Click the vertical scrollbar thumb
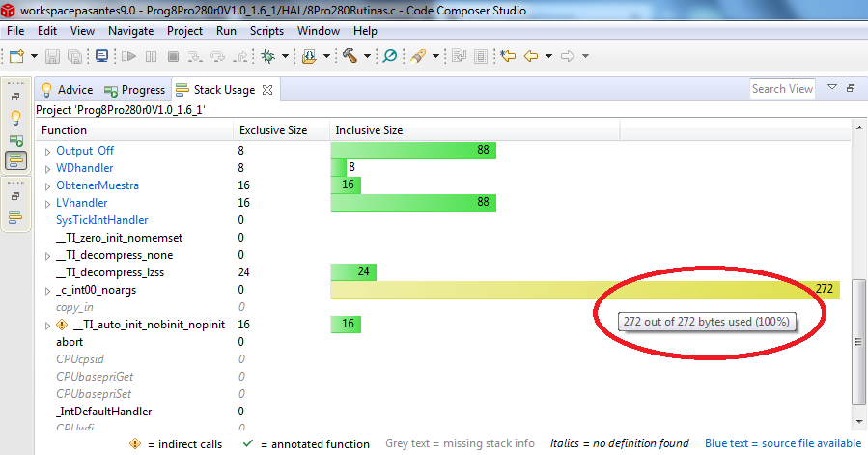The image size is (868, 455). click(858, 341)
